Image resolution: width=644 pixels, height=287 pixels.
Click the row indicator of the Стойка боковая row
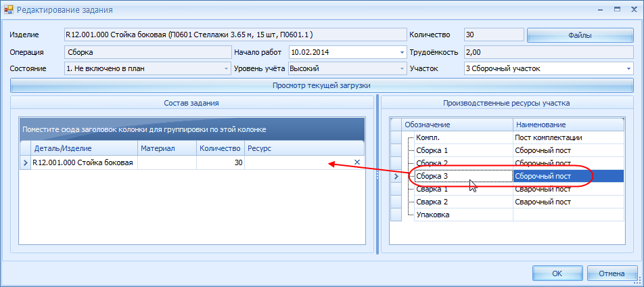[26, 163]
